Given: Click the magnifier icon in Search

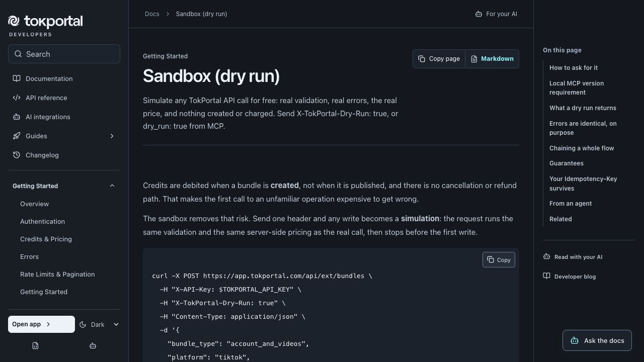Looking at the screenshot, I should (x=18, y=54).
